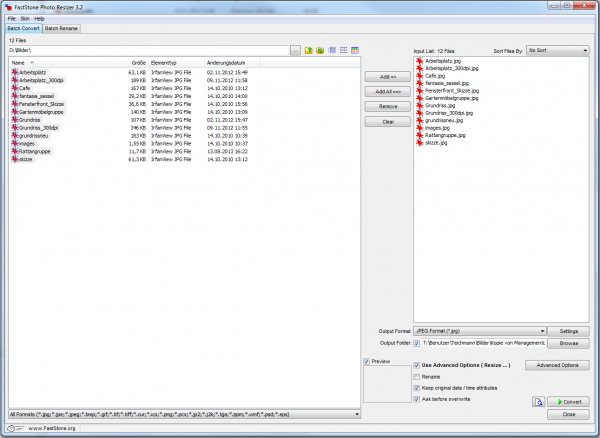Click the Add All button

pyautogui.click(x=386, y=91)
